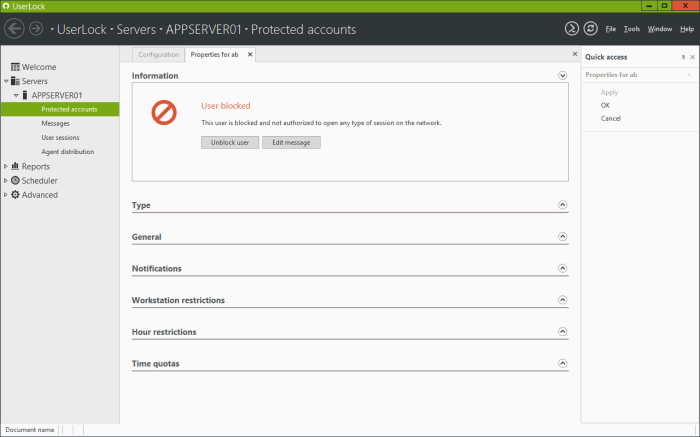Open the PowerShell console icon
700x437 pixels.
click(x=571, y=29)
